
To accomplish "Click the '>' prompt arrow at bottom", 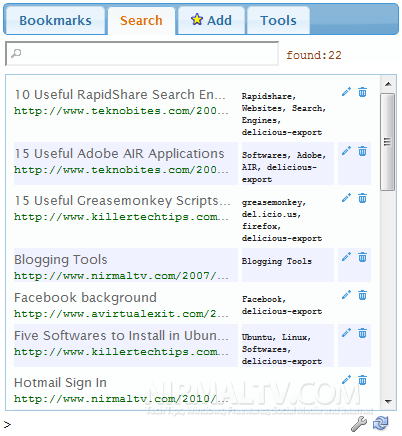I will [x=7, y=425].
